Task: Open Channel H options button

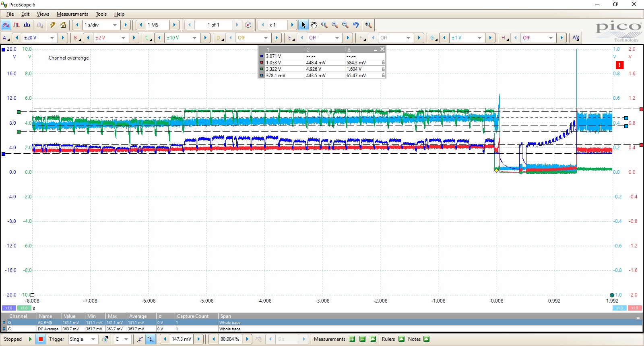Action: click(505, 38)
